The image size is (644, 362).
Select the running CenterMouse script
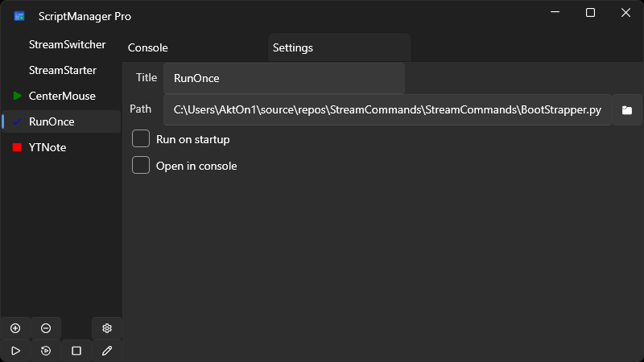click(x=62, y=96)
